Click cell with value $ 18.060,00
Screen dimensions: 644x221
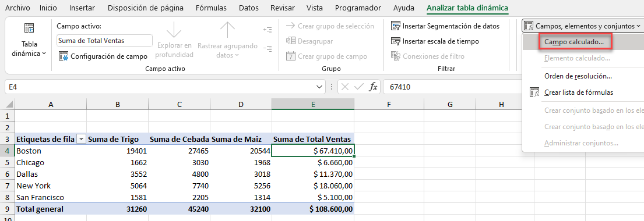[313, 186]
